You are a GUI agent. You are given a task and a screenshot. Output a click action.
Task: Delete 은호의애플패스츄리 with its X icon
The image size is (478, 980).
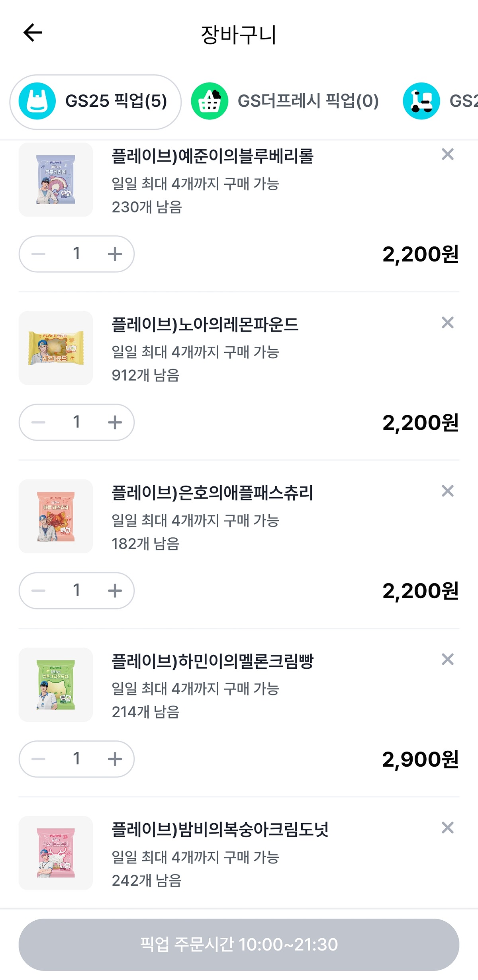coord(448,491)
